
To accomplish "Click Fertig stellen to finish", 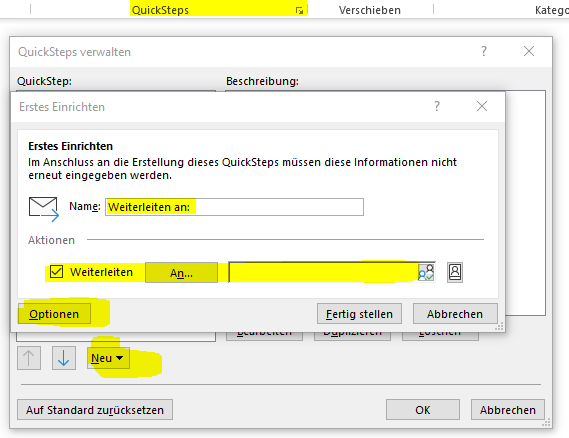I will pos(359,314).
